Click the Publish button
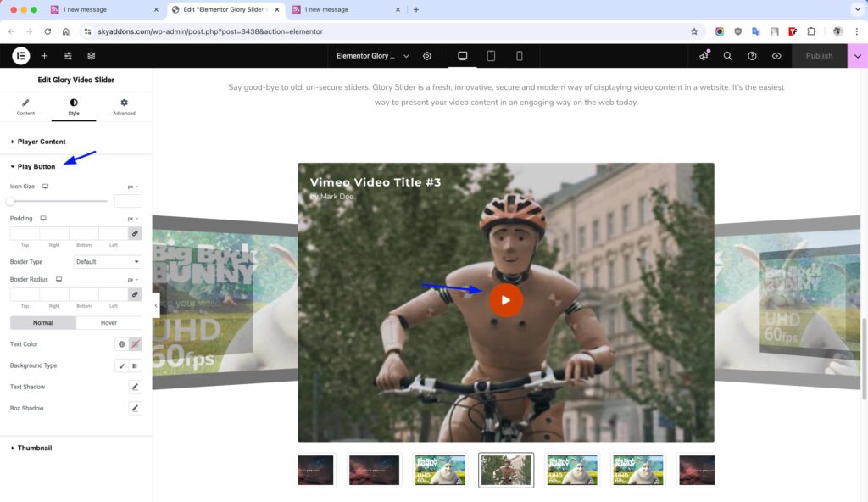 point(820,56)
